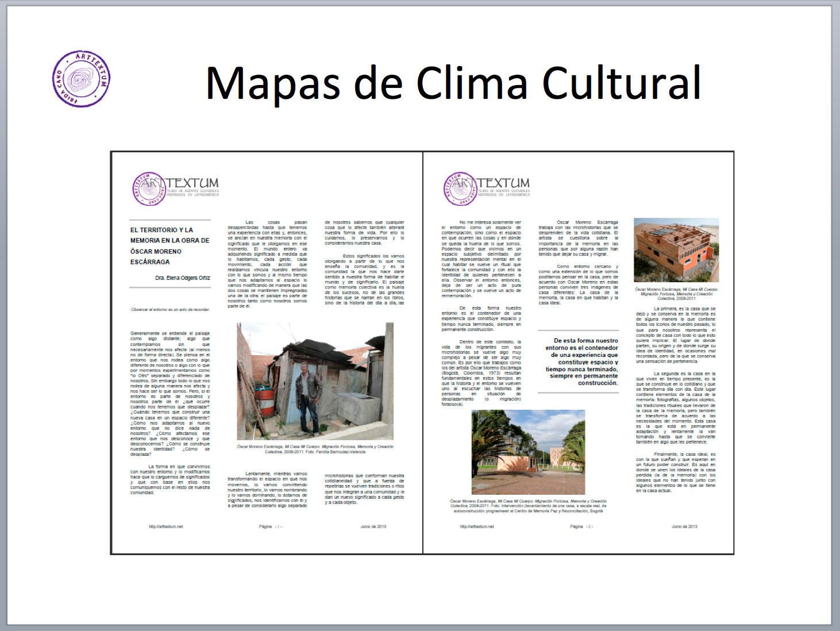The image size is (840, 631).
Task: Select the bold pull quote "De esta forma nuestro entorno"
Action: pos(581,361)
